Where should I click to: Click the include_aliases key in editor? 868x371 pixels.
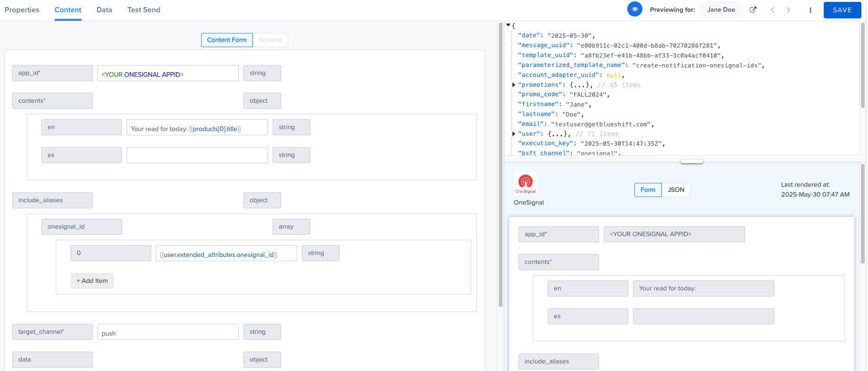(52, 200)
